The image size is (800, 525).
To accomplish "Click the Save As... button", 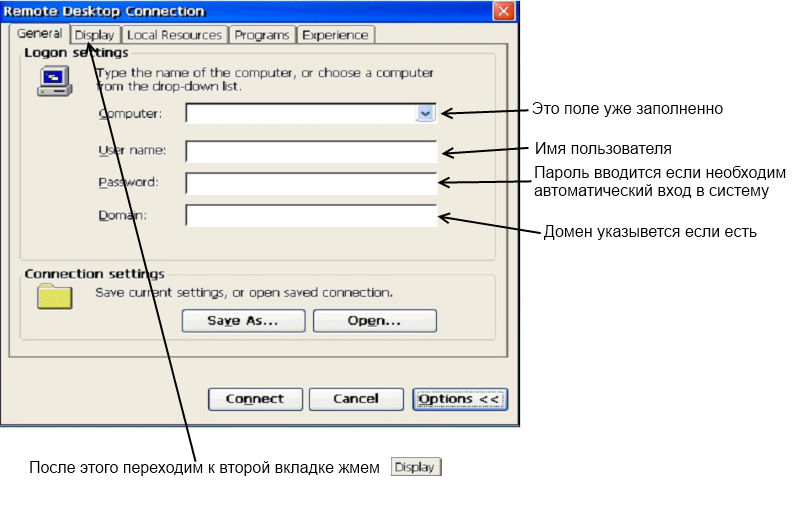I will click(243, 320).
